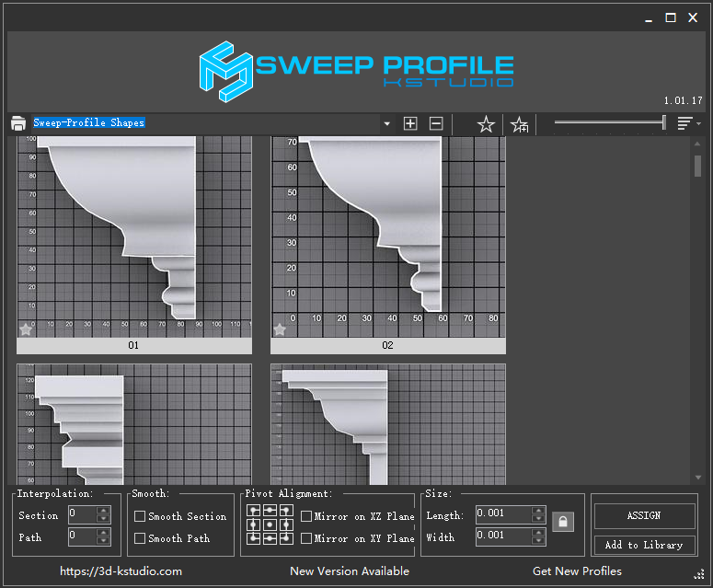
Task: Set pivot alignment to center
Action: (270, 525)
